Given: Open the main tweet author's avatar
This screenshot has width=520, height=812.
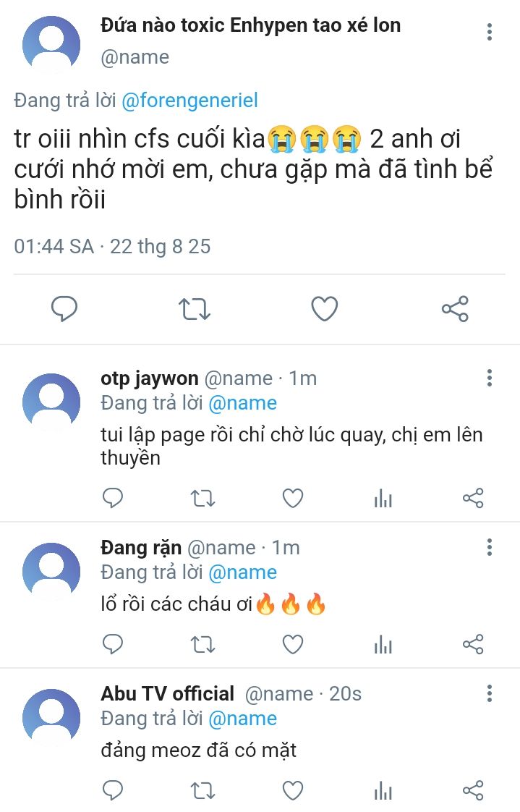Looking at the screenshot, I should pos(51,43).
